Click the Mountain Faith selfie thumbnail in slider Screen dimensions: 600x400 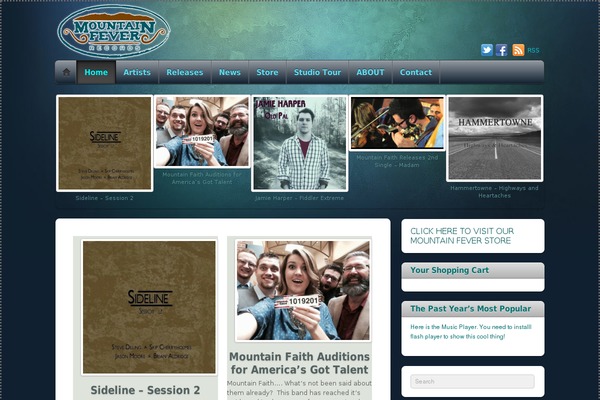[202, 131]
